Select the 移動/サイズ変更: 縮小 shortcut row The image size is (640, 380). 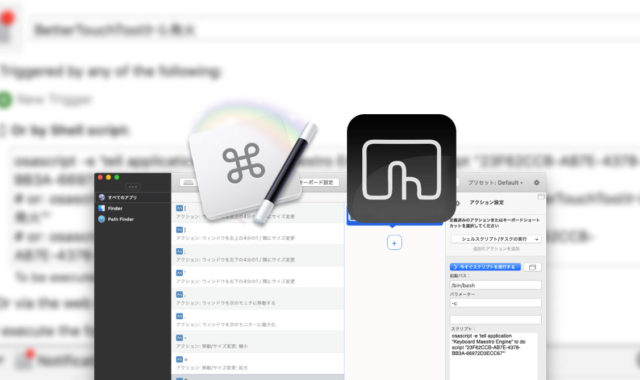pos(258,342)
